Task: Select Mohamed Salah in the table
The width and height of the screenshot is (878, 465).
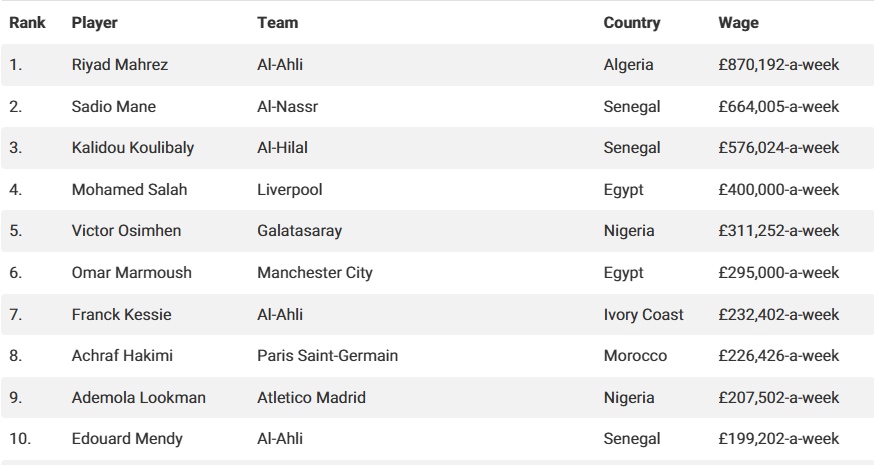Action: click(129, 190)
